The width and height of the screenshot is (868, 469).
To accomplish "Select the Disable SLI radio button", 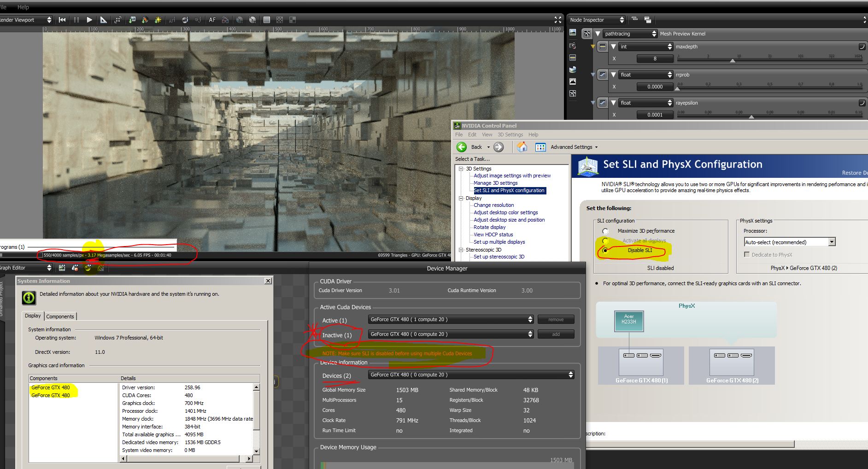I will [605, 251].
